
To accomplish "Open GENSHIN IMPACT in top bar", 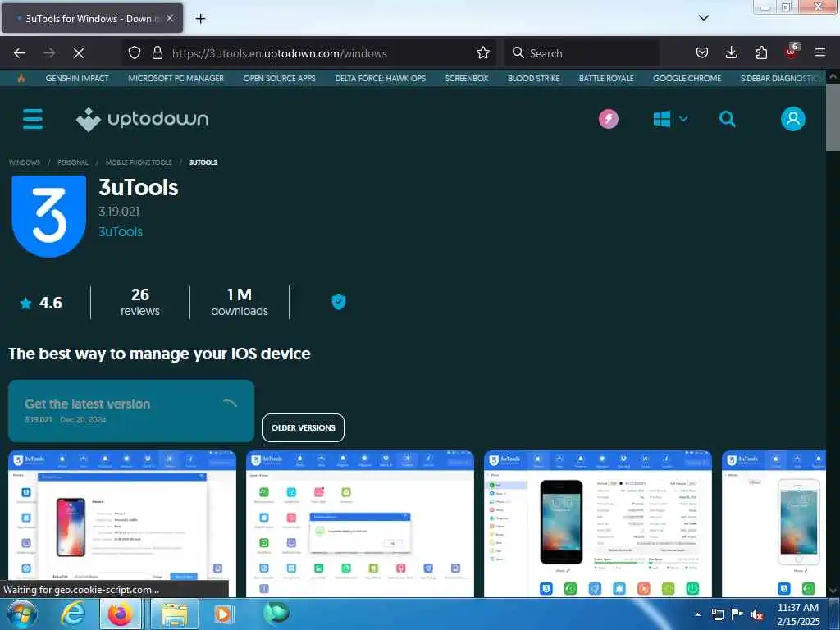I will [77, 78].
